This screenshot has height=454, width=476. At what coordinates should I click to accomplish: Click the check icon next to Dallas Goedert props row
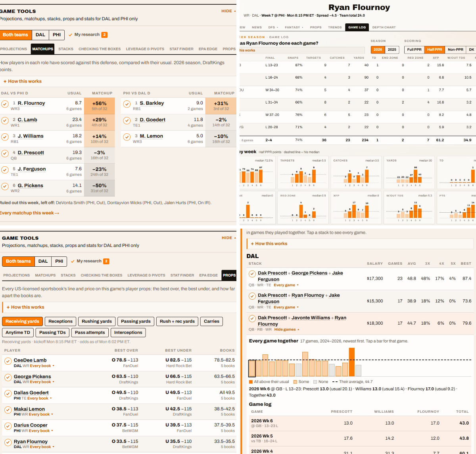pyautogui.click(x=8, y=394)
